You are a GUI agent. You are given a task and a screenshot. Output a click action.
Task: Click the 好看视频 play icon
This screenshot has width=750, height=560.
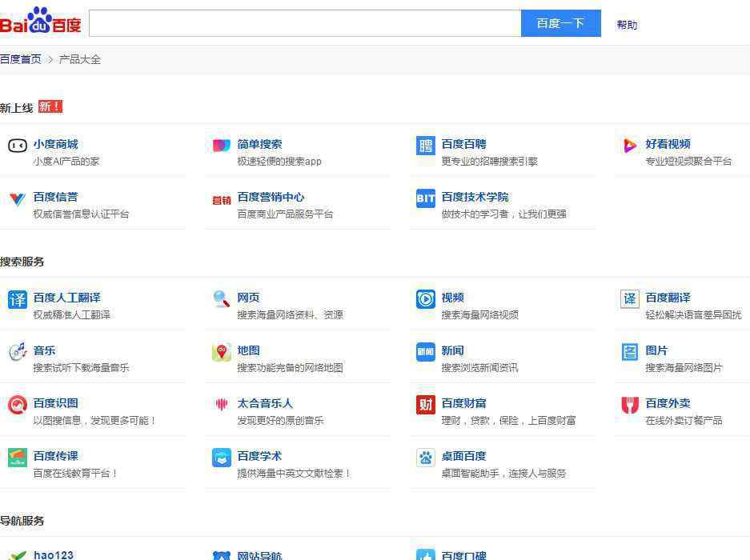tap(630, 146)
